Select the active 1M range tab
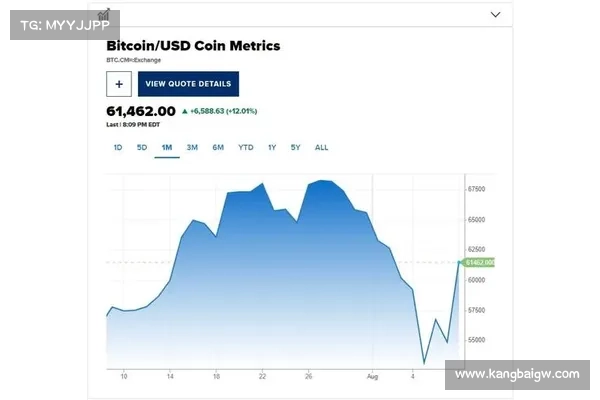The height and width of the screenshot is (400, 600). pos(167,147)
